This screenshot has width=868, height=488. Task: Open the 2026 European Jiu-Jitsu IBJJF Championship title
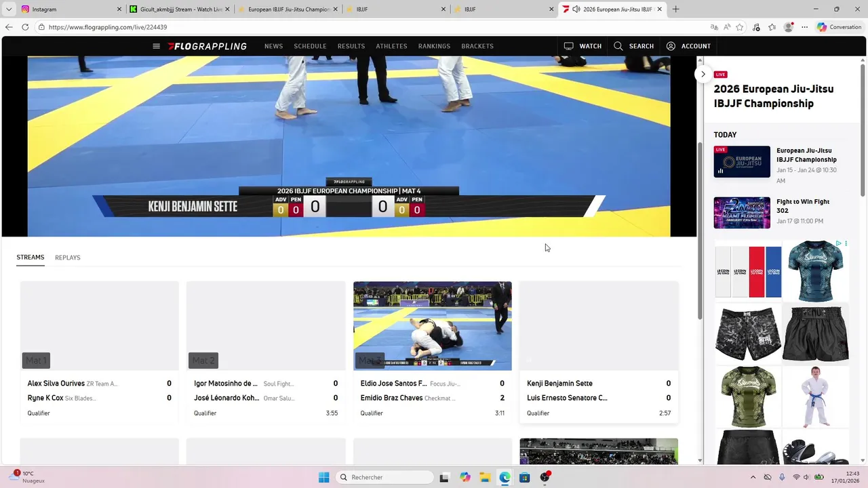pyautogui.click(x=774, y=96)
